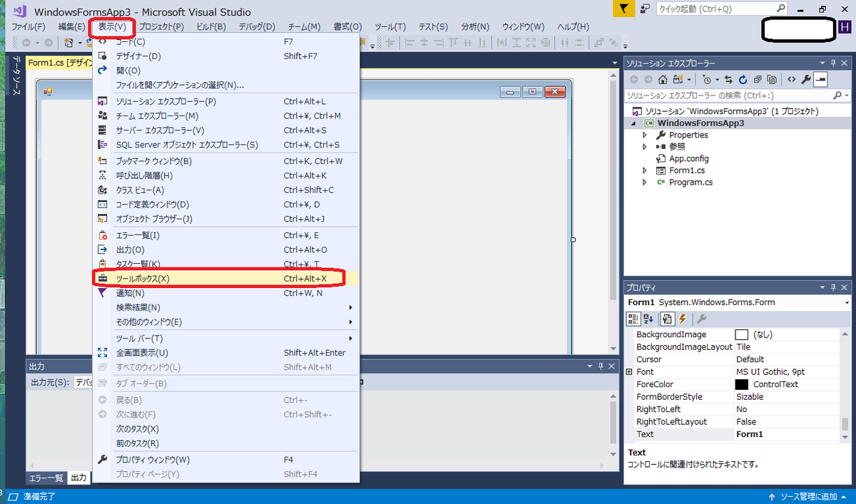Select ソリューション エクスプローラー(P) menu entry
The width and height of the screenshot is (856, 504).
[x=226, y=101]
